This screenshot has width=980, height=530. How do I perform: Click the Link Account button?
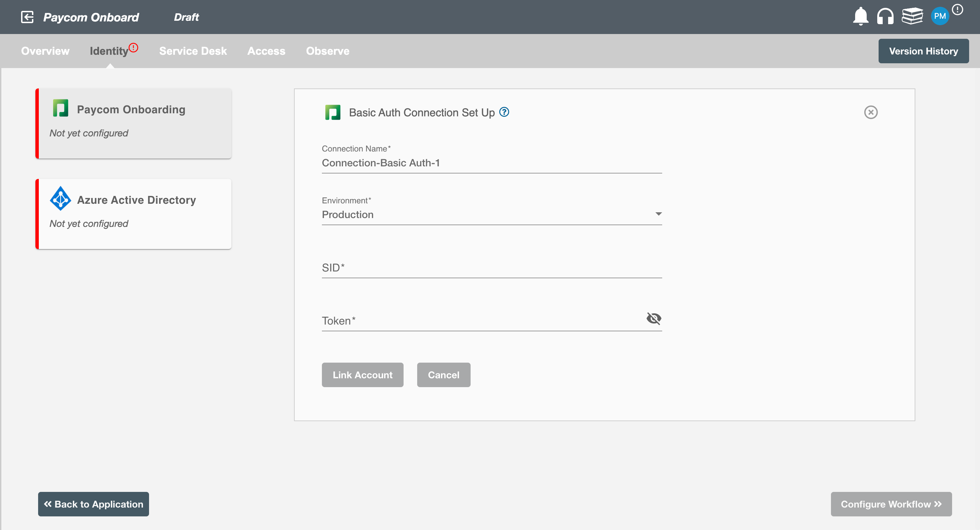pyautogui.click(x=363, y=375)
